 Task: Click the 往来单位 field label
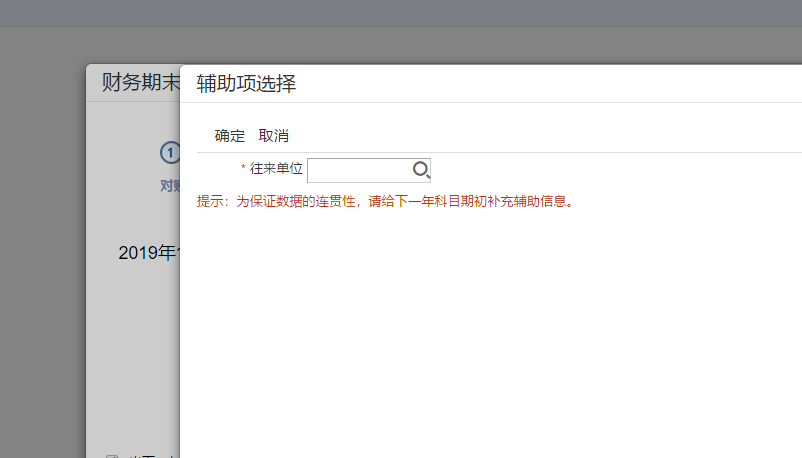(276, 168)
